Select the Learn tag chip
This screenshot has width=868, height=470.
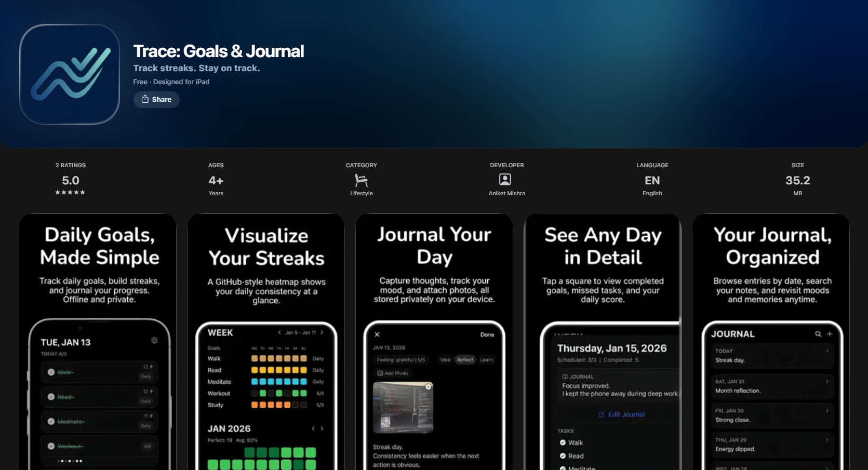(x=487, y=360)
